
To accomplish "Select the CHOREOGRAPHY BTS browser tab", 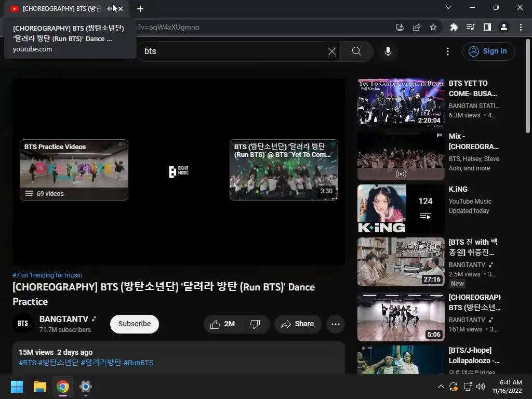I will point(62,9).
